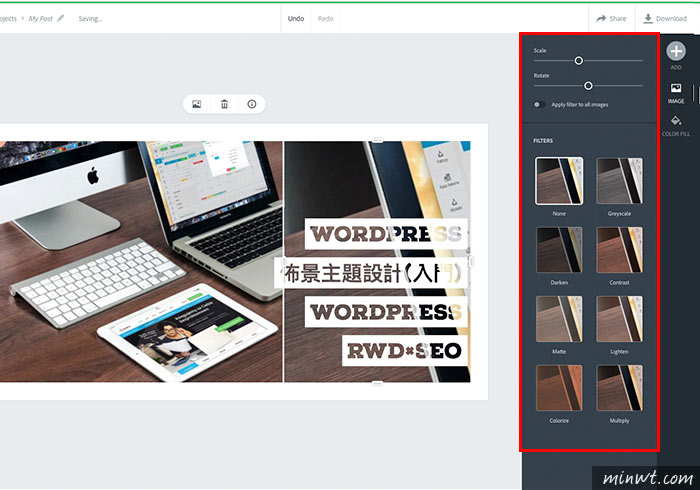Open the COLOR FILL panel icon
This screenshot has height=490, width=700.
pyautogui.click(x=676, y=120)
